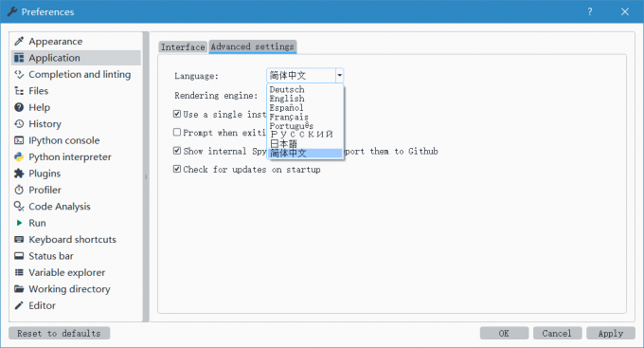
Task: Open the Files preferences page
Action: click(76, 91)
